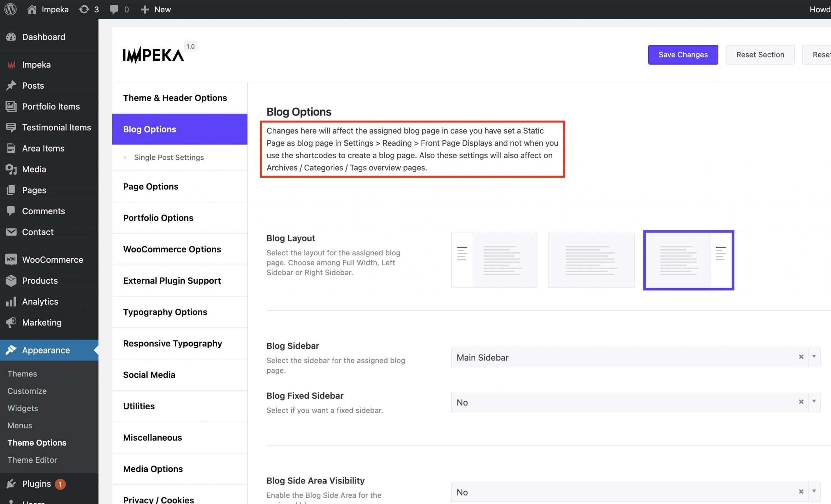Click the Marketing megaphone icon

tap(11, 322)
